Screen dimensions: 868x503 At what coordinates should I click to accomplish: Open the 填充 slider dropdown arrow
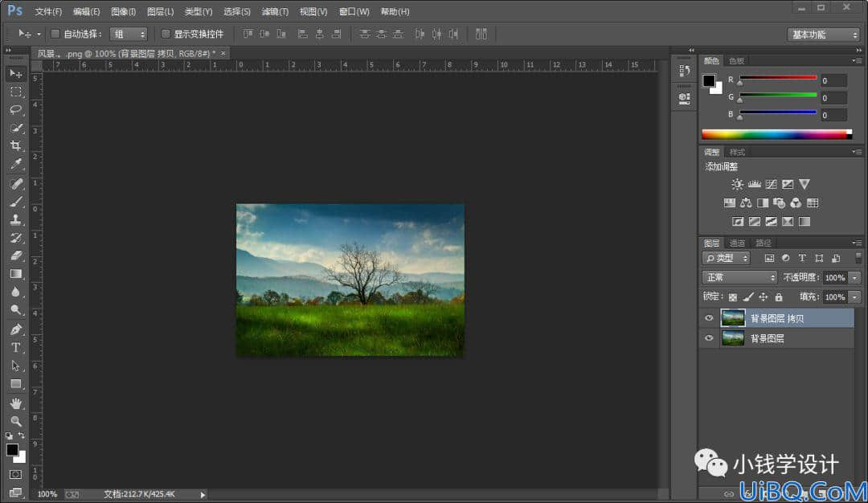point(854,297)
